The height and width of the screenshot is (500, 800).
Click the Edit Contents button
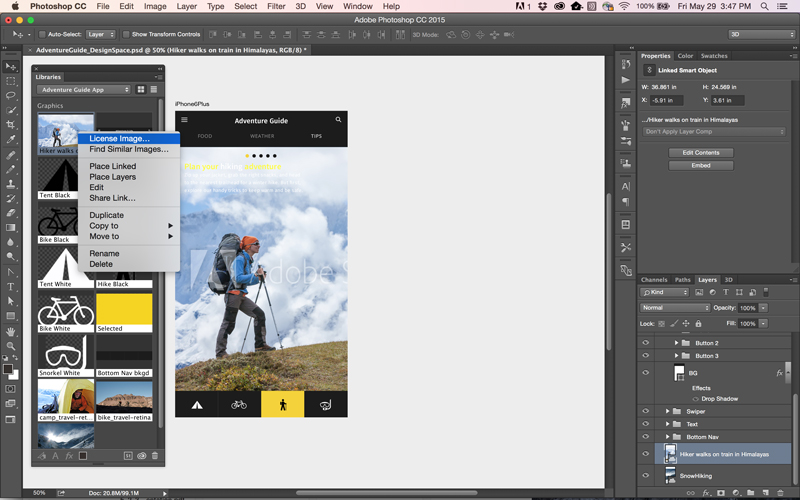pos(700,153)
